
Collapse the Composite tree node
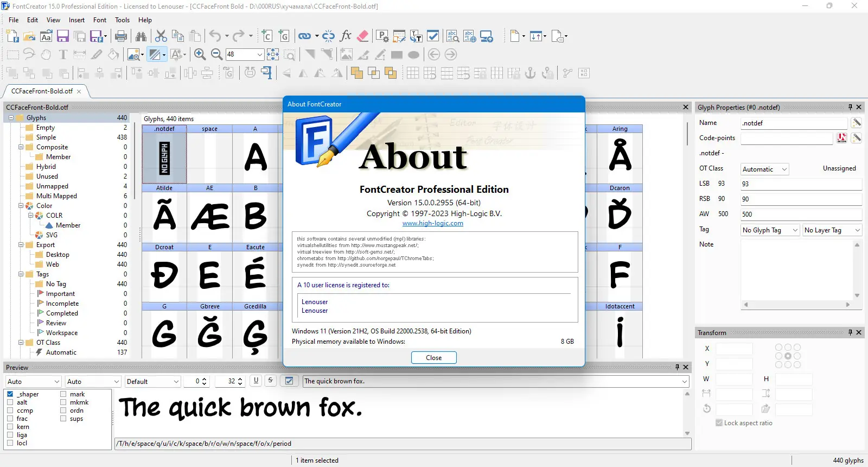[x=21, y=147]
